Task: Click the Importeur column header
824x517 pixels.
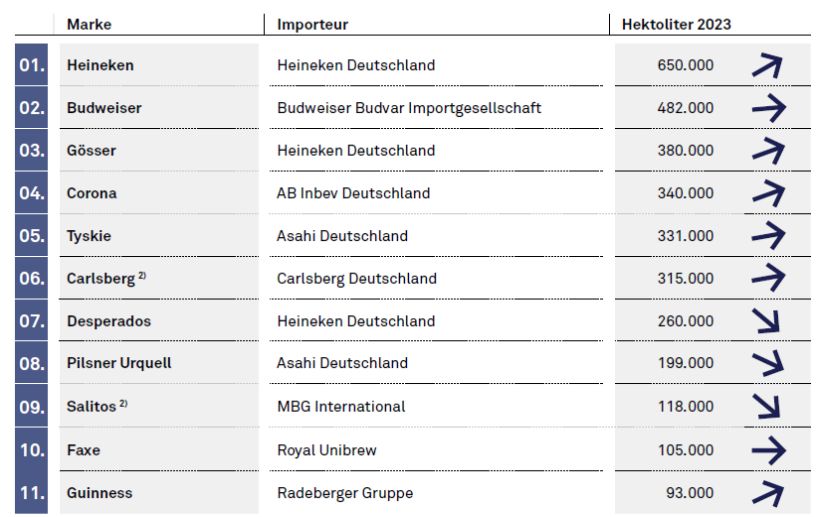Action: (313, 24)
